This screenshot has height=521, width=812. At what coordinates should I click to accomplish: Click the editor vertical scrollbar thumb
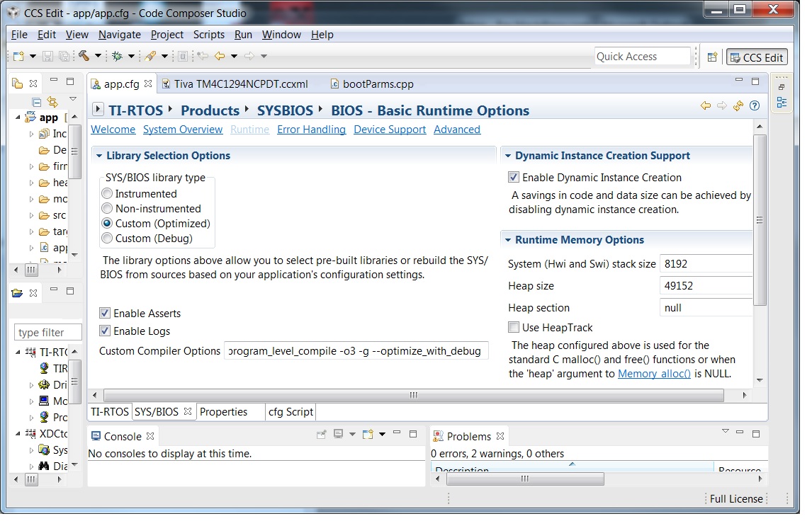(x=760, y=220)
